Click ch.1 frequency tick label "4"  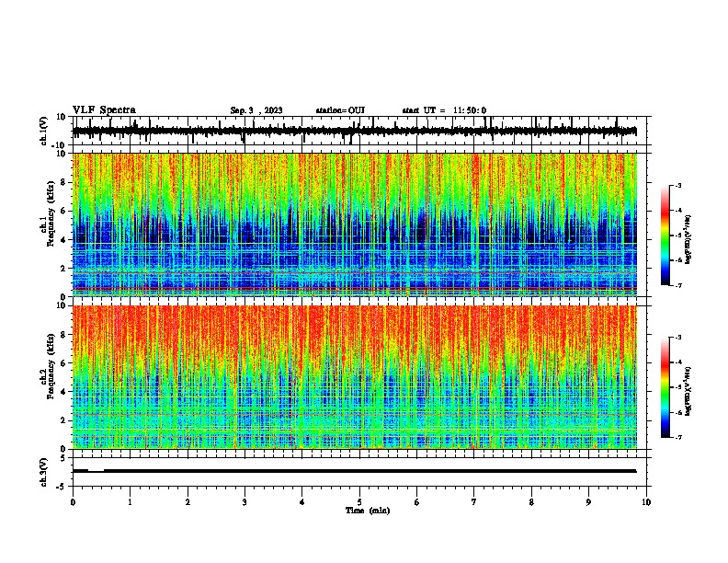pyautogui.click(x=64, y=240)
